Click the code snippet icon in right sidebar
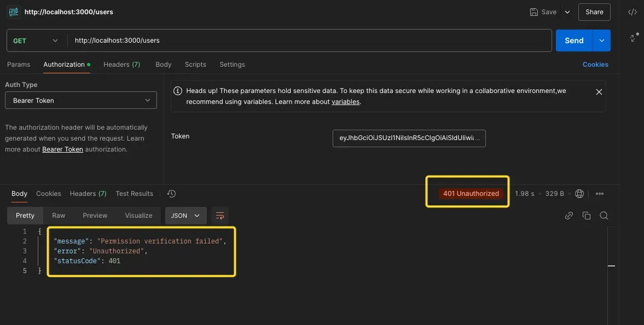 (632, 12)
